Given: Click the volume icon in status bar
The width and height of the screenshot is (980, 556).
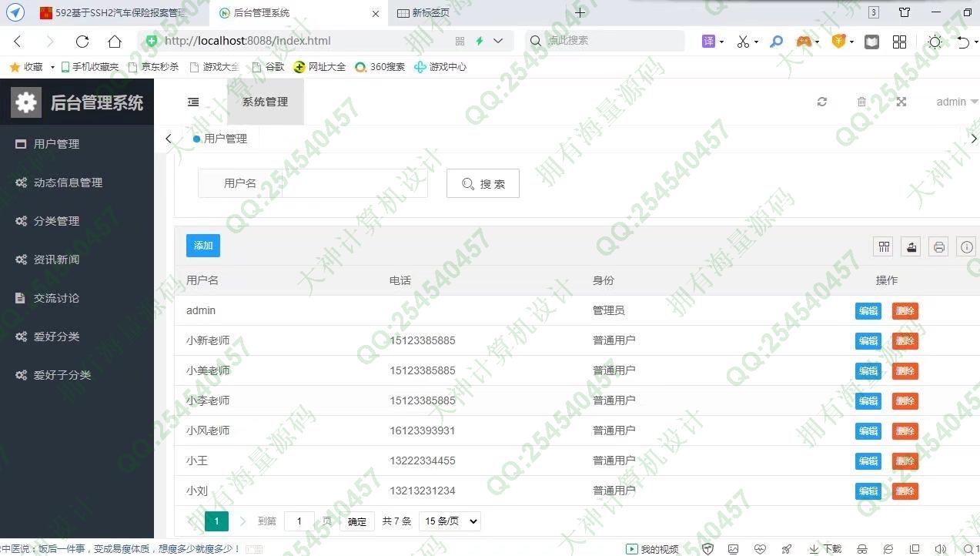Looking at the screenshot, I should point(940,549).
